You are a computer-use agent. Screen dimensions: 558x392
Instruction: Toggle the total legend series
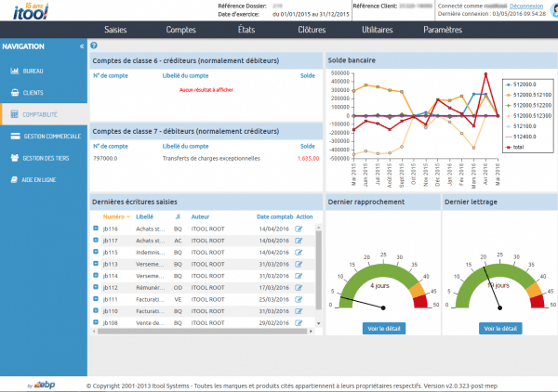(x=515, y=147)
